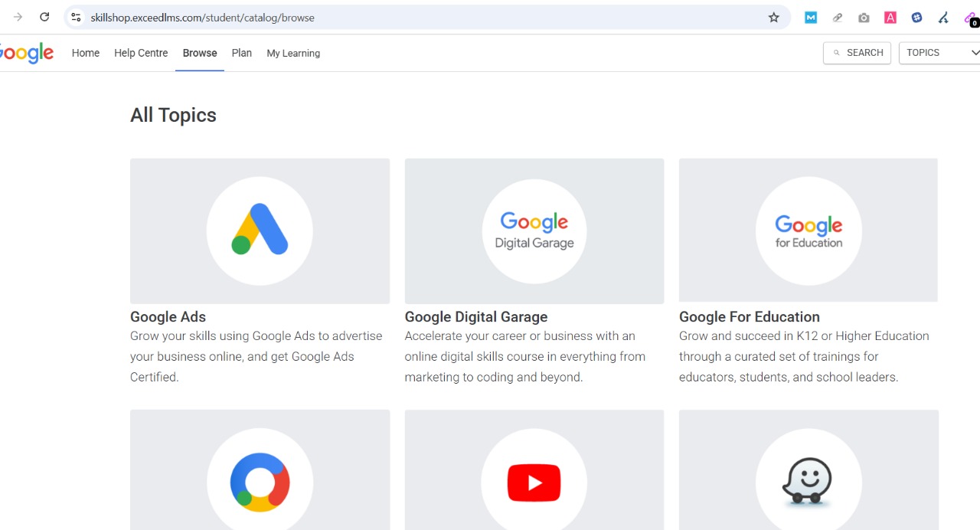
Task: Click the SEARCH button
Action: [857, 53]
